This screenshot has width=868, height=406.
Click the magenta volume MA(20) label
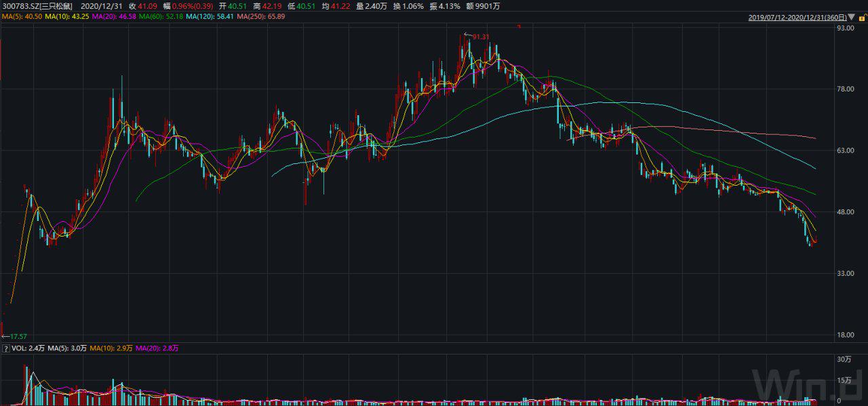coord(157,348)
